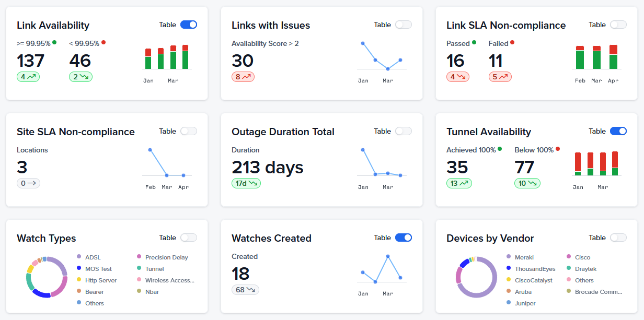This screenshot has width=644, height=320.
Task: Select Juniper legend entry
Action: coord(521,303)
